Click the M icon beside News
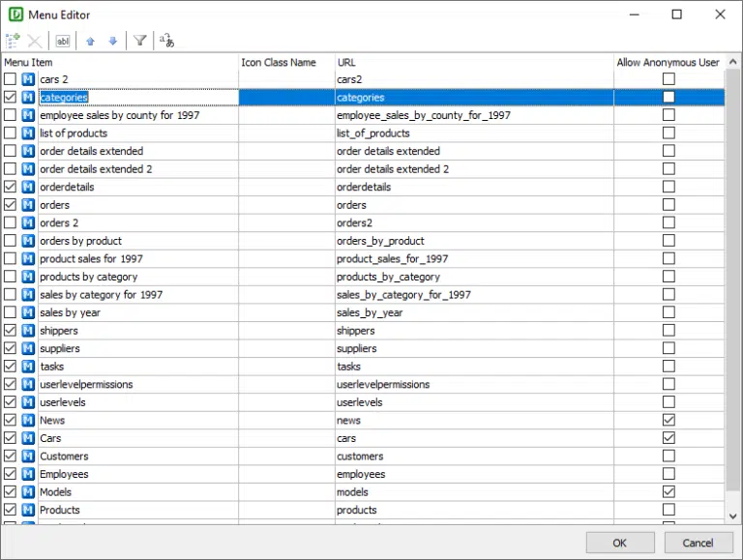This screenshot has height=560, width=743. click(x=28, y=420)
